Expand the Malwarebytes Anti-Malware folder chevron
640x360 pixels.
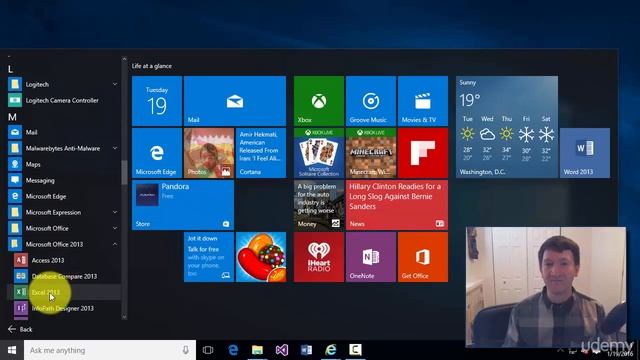(115, 148)
